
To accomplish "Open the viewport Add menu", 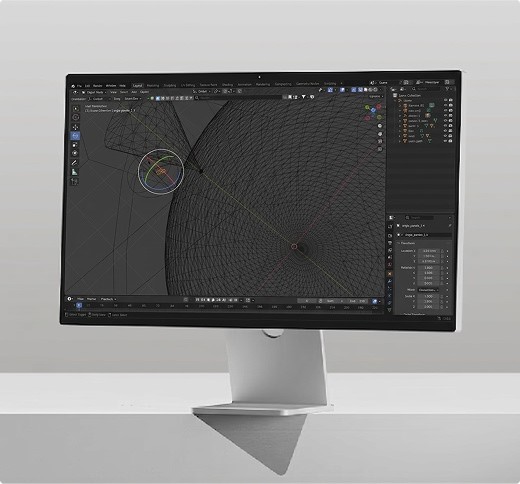I will (134, 92).
